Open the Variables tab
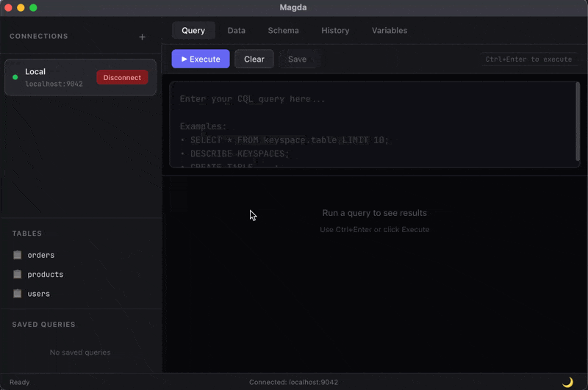This screenshot has height=390, width=588. tap(390, 30)
